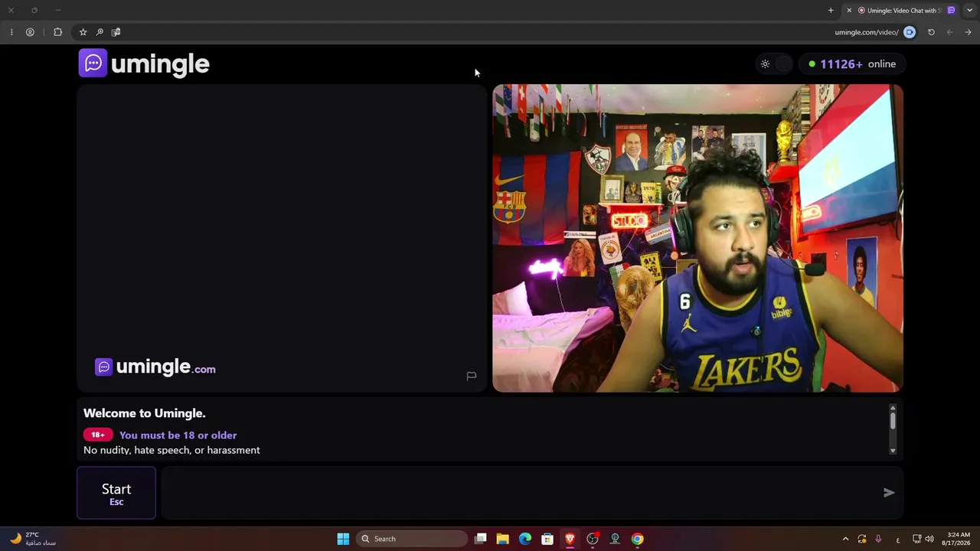Click the Start button to begin chatting
The image size is (980, 551).
116,493
